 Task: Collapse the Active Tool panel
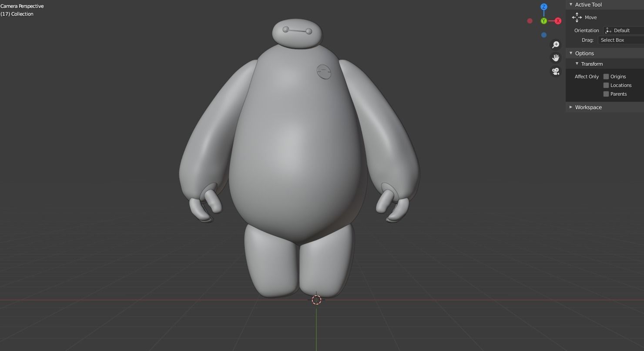pyautogui.click(x=571, y=4)
